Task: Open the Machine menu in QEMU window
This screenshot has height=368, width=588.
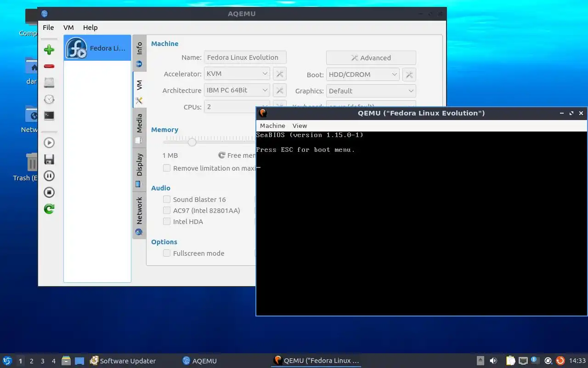Action: pos(272,126)
